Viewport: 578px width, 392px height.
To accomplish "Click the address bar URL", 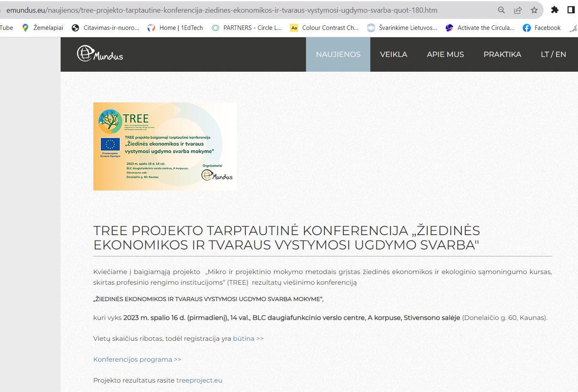I will (x=222, y=10).
